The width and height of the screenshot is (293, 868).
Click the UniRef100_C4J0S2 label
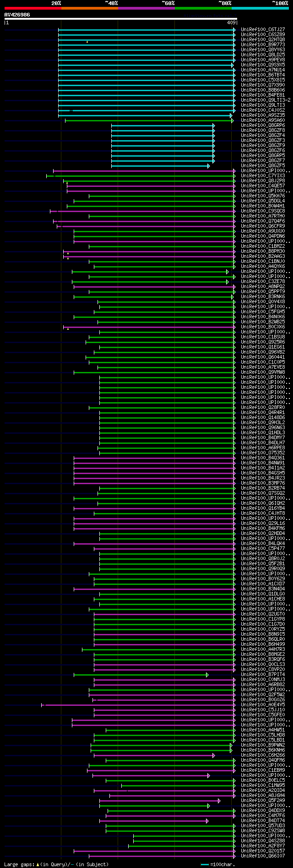[x=263, y=110]
